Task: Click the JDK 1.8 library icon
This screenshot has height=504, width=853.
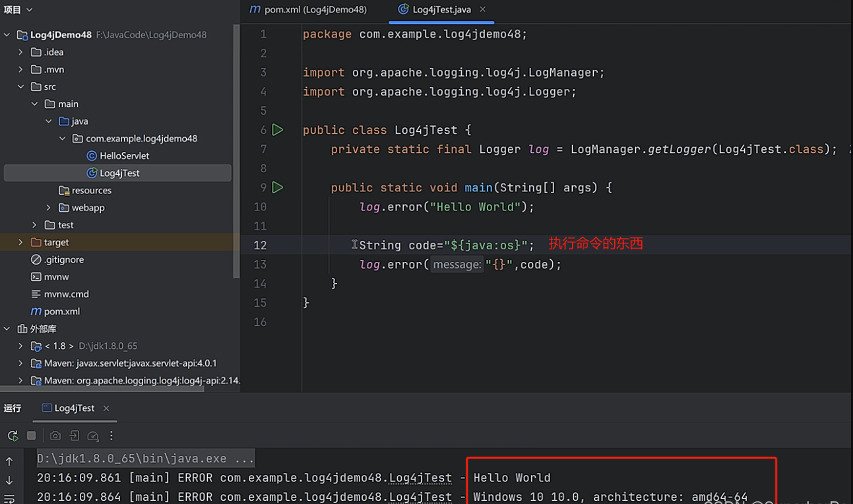Action: coord(36,346)
